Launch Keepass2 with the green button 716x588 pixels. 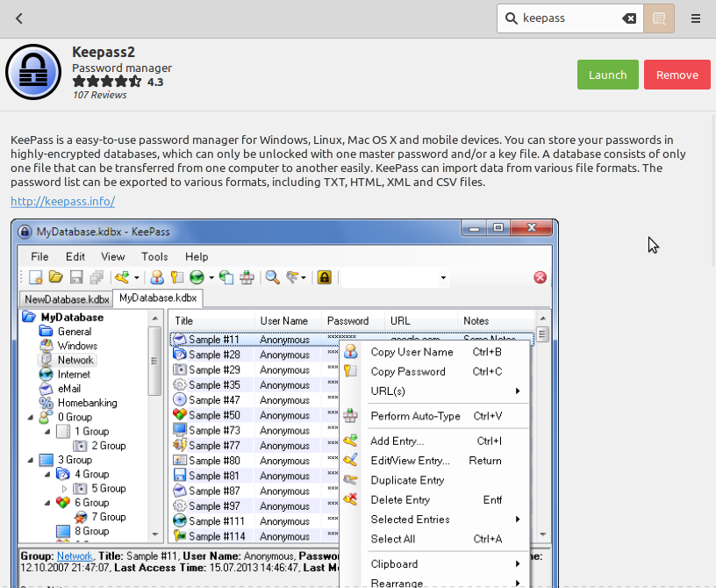pos(607,75)
